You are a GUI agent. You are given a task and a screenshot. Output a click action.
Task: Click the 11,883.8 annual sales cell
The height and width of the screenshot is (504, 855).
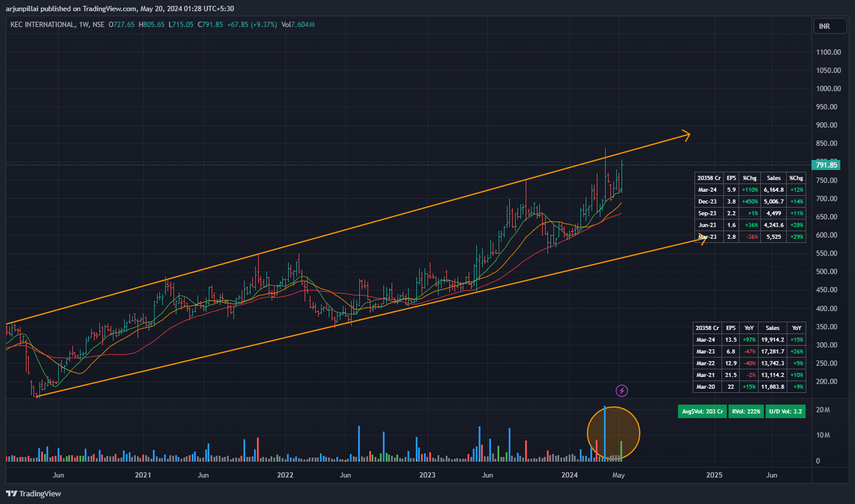point(773,387)
